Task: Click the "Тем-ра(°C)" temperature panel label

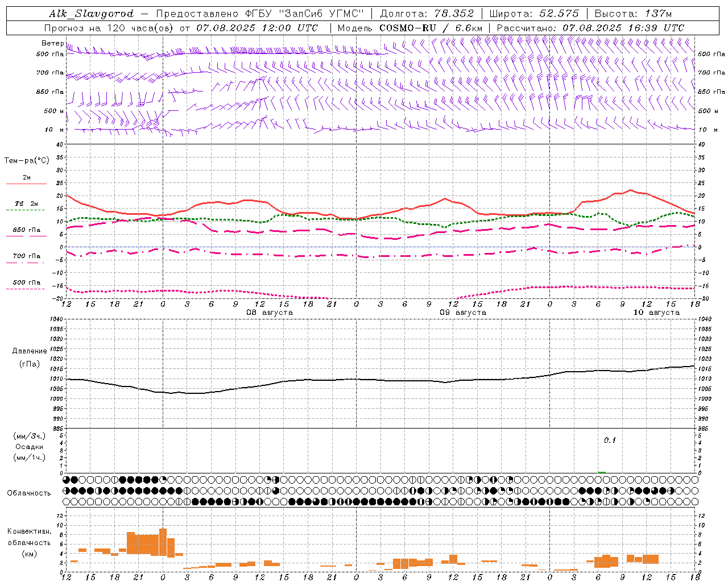Action: pyautogui.click(x=27, y=161)
